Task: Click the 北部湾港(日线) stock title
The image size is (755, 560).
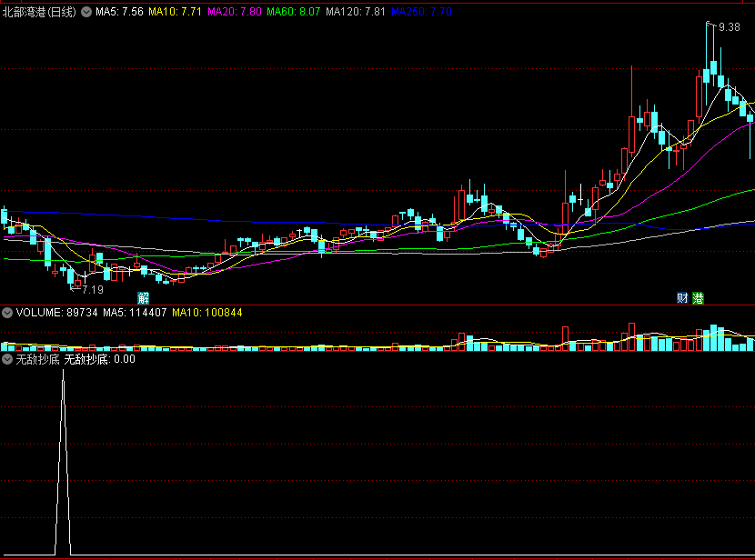Action: click(x=39, y=12)
